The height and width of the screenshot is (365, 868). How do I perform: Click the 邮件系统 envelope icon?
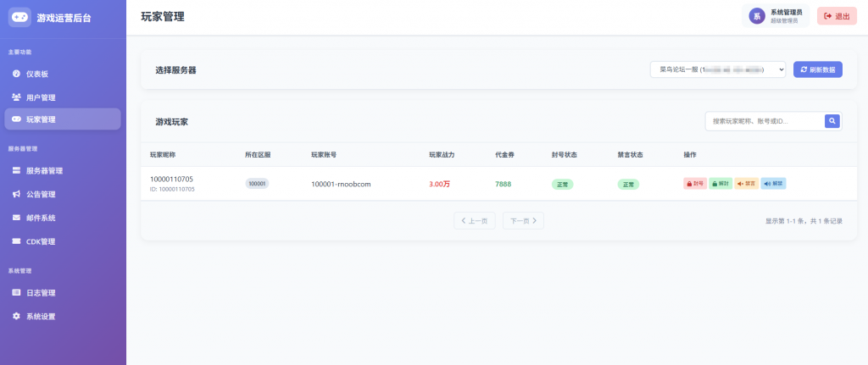click(16, 218)
